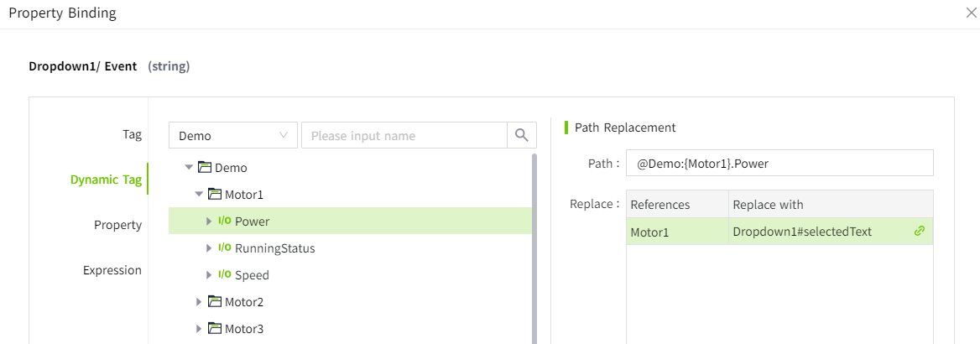The height and width of the screenshot is (344, 980).
Task: Switch to the Tag tab
Action: (x=132, y=134)
